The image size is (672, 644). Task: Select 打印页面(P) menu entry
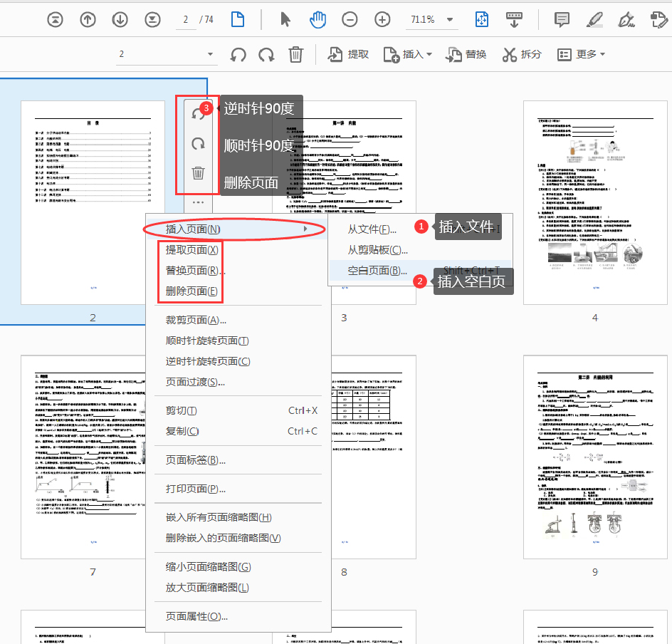point(238,489)
